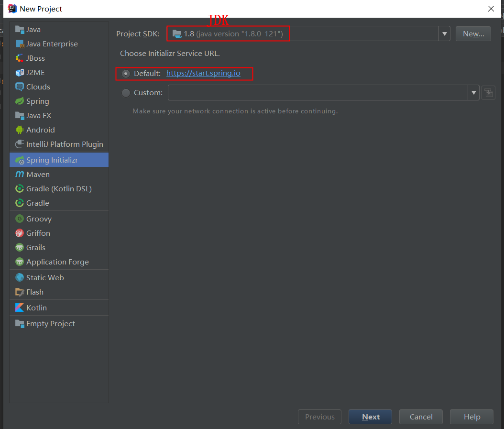Image resolution: width=504 pixels, height=429 pixels.
Task: Click the Java Enterprise icon
Action: coord(20,44)
